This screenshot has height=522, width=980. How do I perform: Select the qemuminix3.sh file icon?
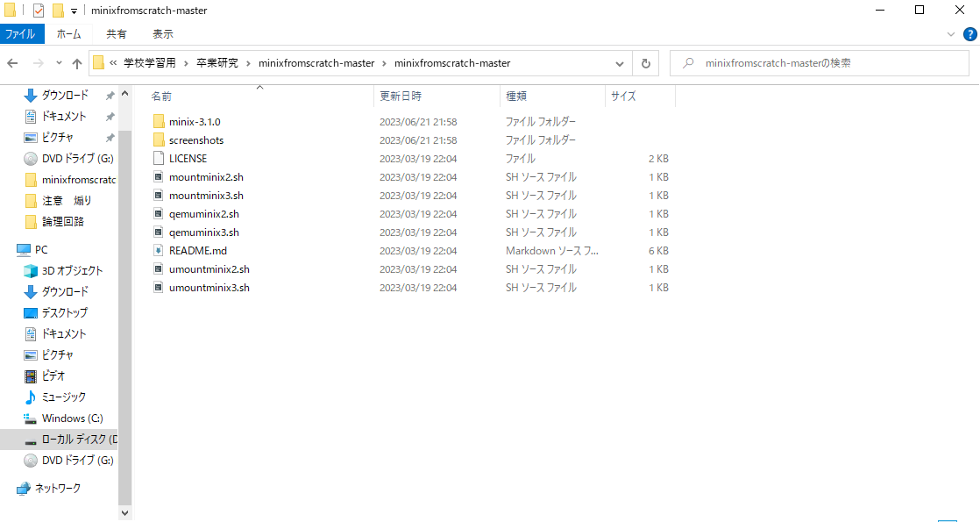(159, 232)
